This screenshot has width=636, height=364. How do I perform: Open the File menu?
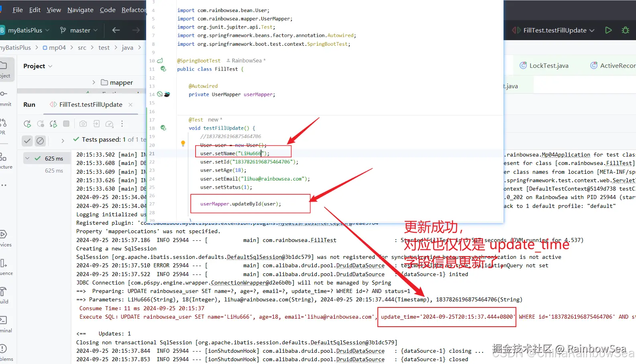18,10
